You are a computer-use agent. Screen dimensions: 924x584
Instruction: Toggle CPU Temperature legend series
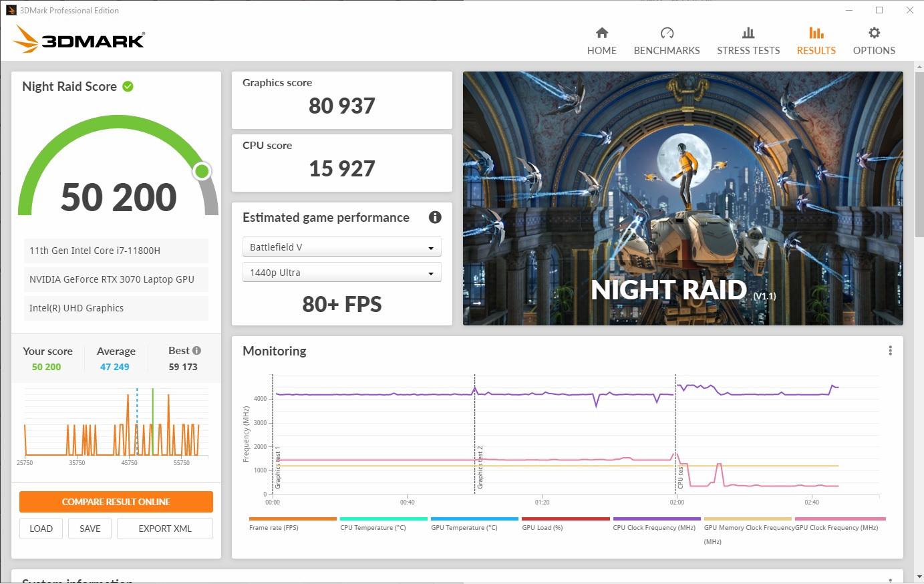[372, 527]
